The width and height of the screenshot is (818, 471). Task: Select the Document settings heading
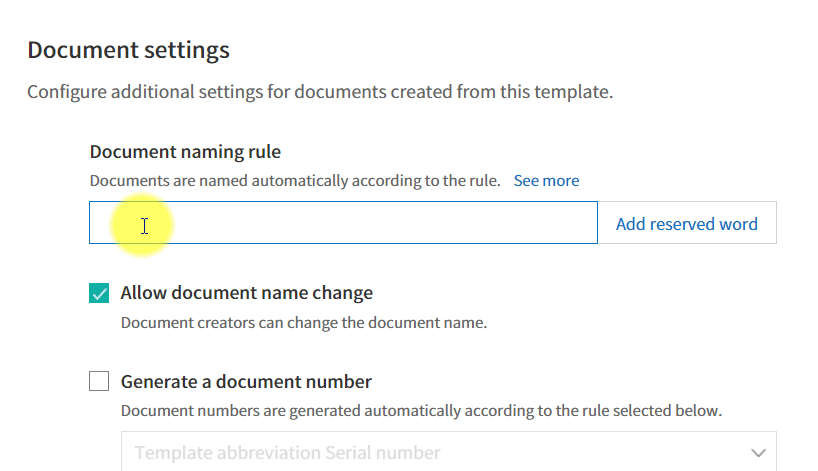(128, 51)
